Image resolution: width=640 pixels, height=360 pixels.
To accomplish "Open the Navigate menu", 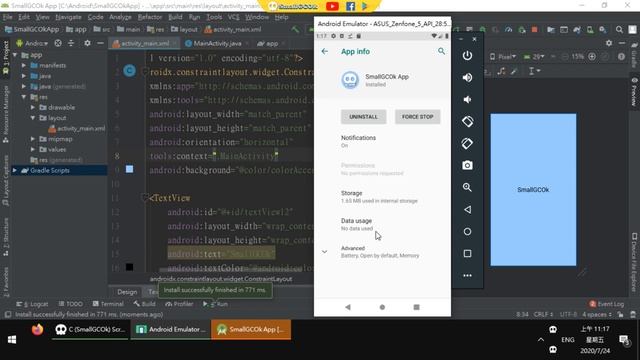I will [x=68, y=17].
